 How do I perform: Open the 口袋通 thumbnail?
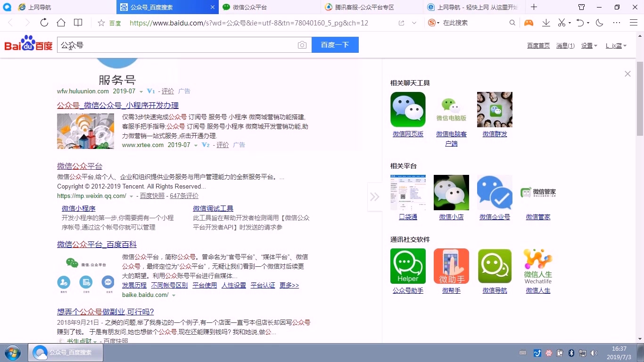(x=408, y=192)
